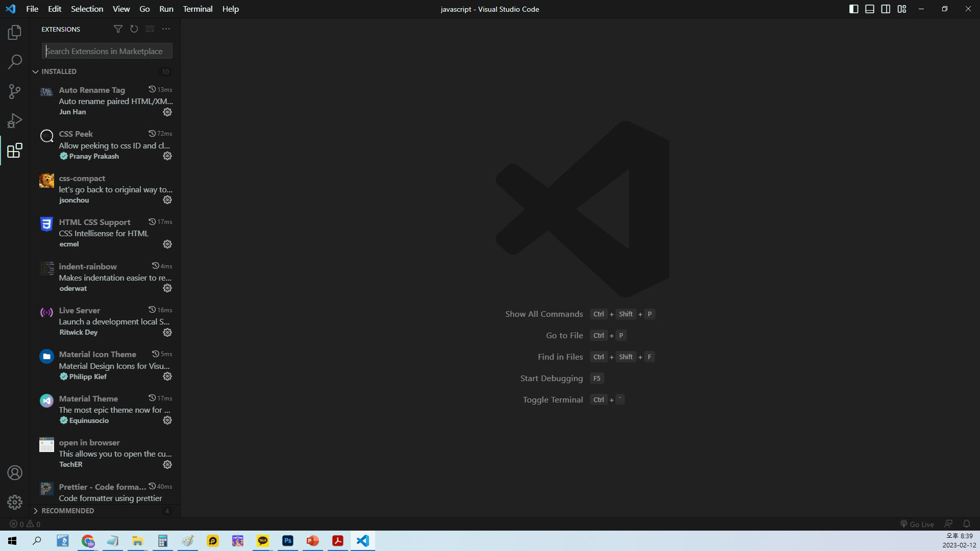The width and height of the screenshot is (980, 551).
Task: Open the Source Control view
Action: pos(15,91)
